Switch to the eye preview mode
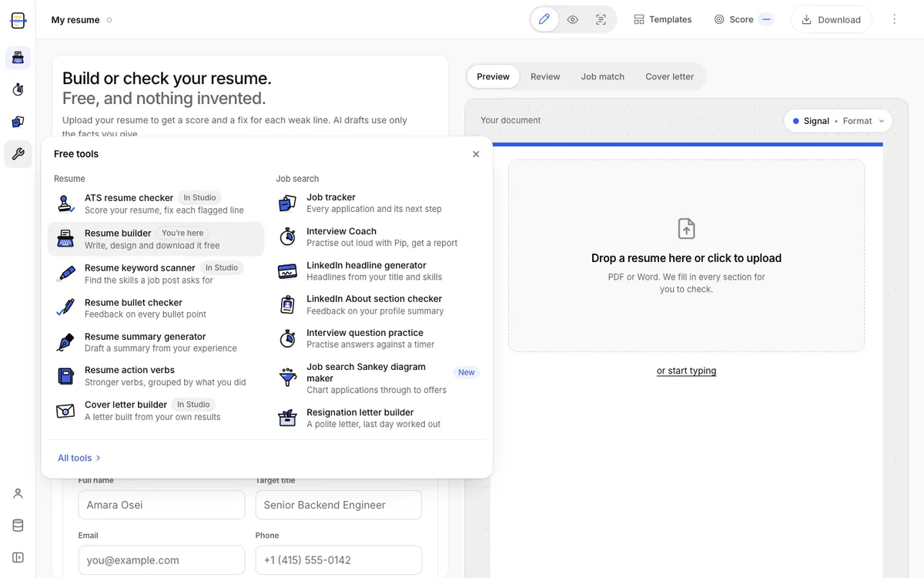The image size is (924, 578). click(573, 19)
